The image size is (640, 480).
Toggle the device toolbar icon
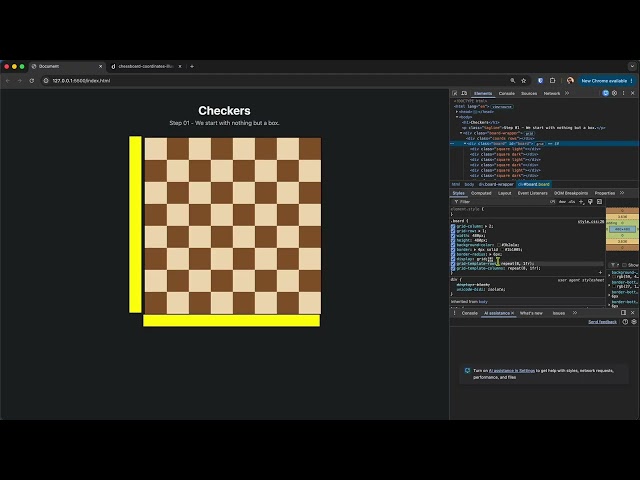tap(464, 93)
